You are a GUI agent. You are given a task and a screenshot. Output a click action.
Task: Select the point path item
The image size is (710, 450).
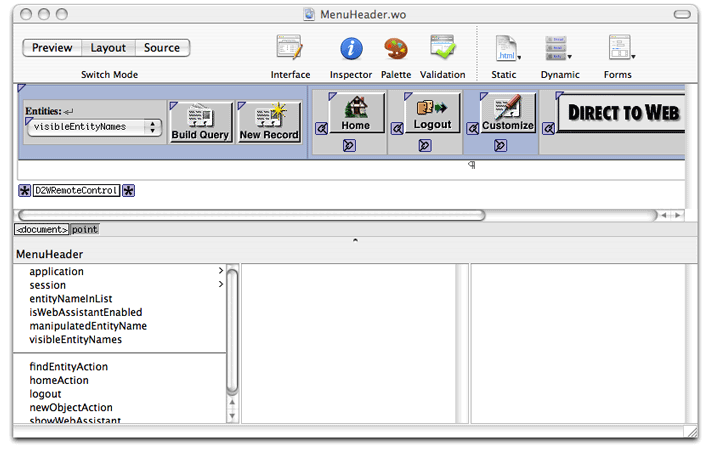(84, 229)
